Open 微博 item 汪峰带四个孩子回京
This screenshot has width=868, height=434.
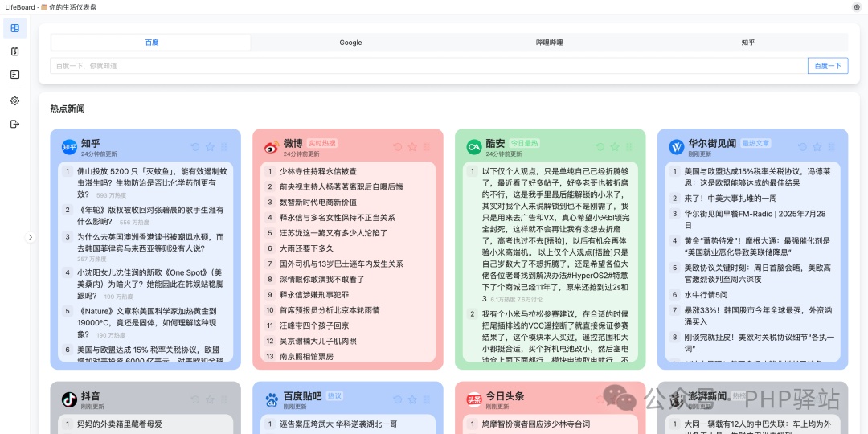[x=314, y=325]
